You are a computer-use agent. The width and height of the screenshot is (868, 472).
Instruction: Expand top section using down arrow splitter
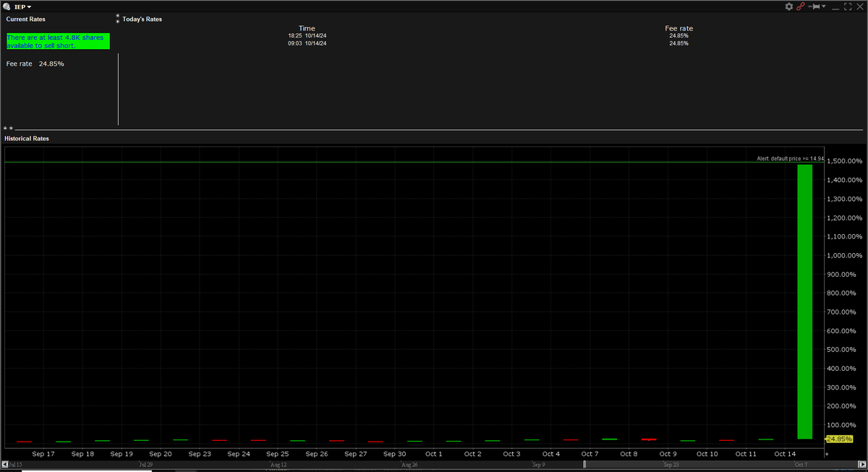[11, 128]
